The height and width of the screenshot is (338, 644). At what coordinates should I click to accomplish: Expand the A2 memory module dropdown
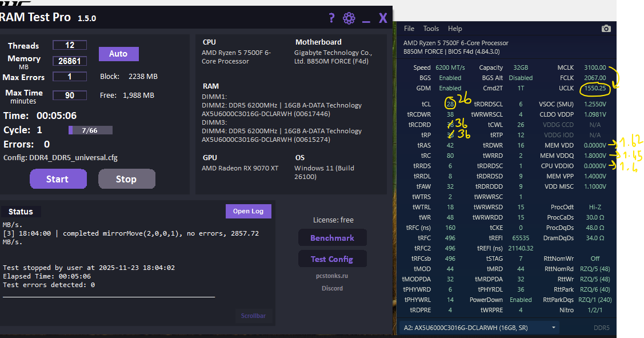pos(479,328)
